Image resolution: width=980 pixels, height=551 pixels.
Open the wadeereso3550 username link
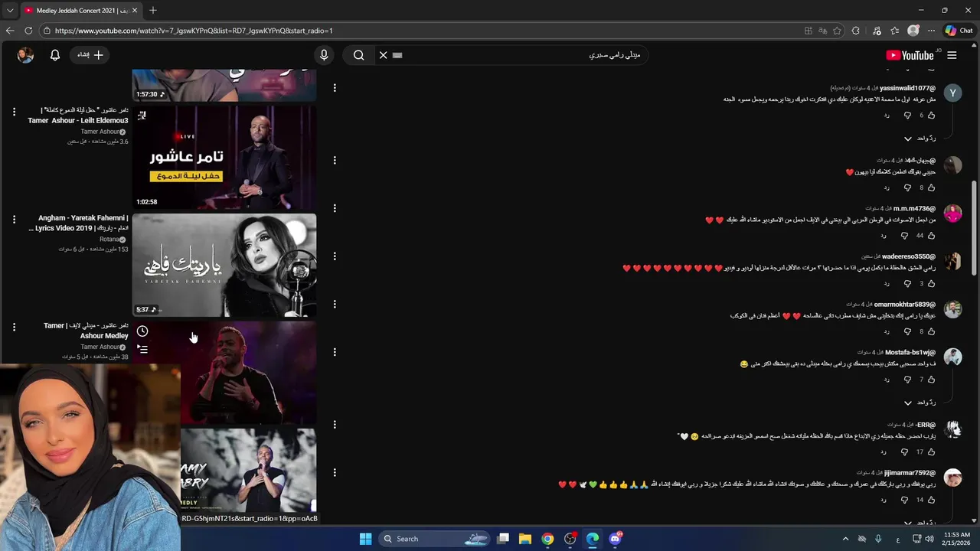[909, 256]
